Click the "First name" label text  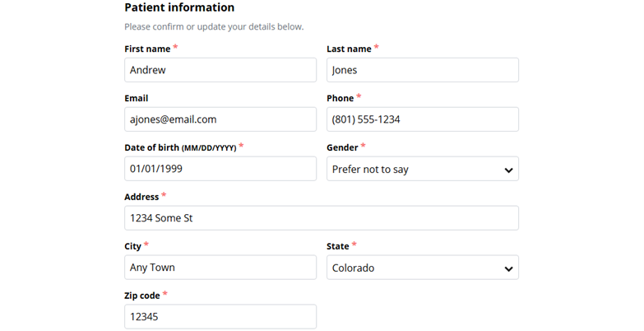point(147,49)
